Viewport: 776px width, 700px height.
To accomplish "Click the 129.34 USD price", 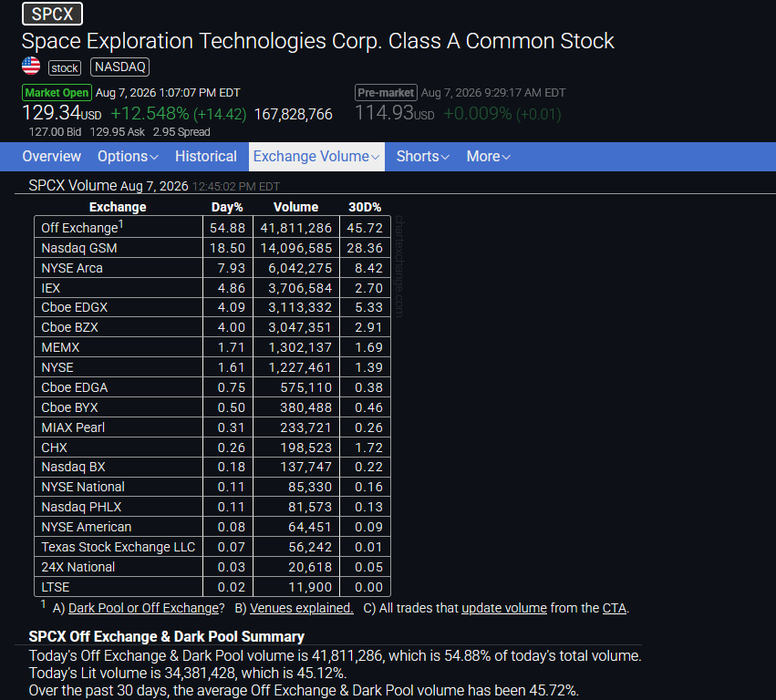I will tap(61, 113).
